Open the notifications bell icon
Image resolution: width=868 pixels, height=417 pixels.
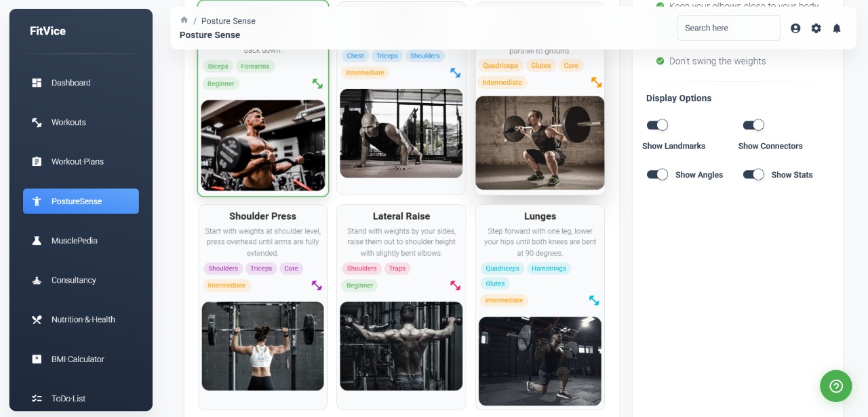coord(837,28)
